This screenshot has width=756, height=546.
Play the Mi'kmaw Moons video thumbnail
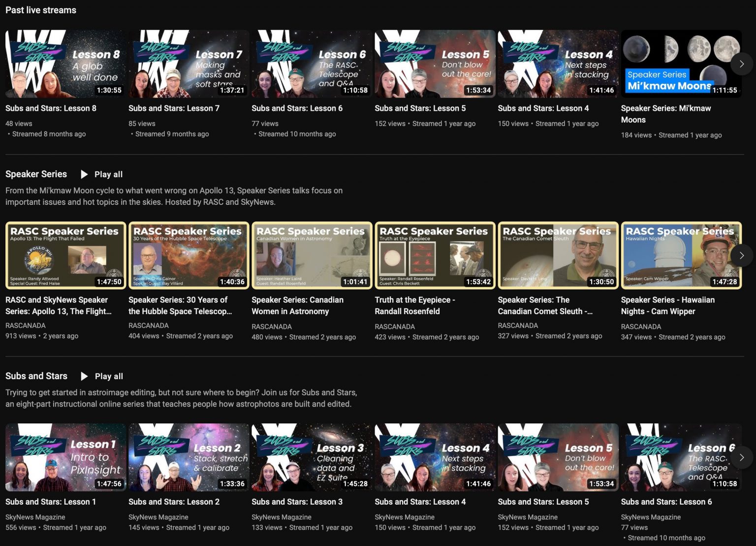pos(681,64)
